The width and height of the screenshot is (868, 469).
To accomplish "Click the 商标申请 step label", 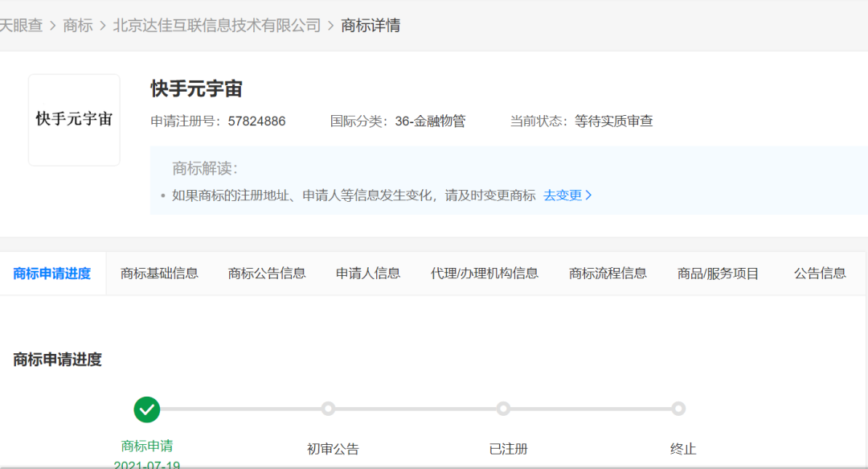I will pos(147,446).
